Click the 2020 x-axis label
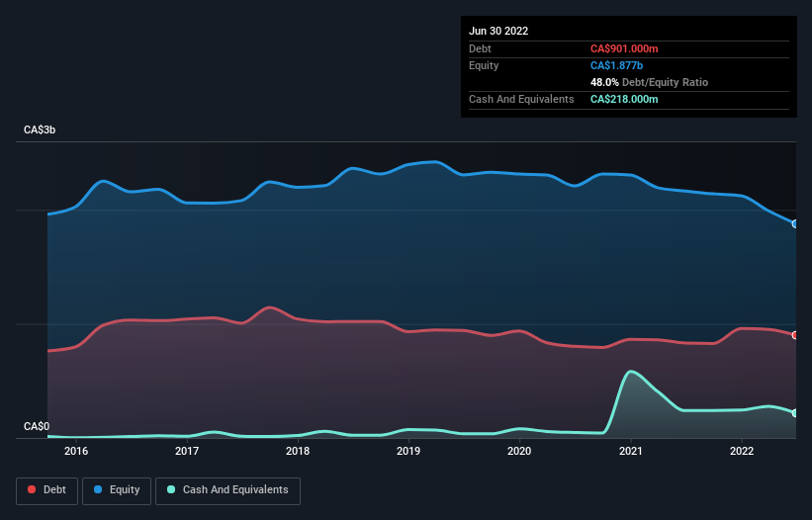This screenshot has height=520, width=812. pos(519,451)
